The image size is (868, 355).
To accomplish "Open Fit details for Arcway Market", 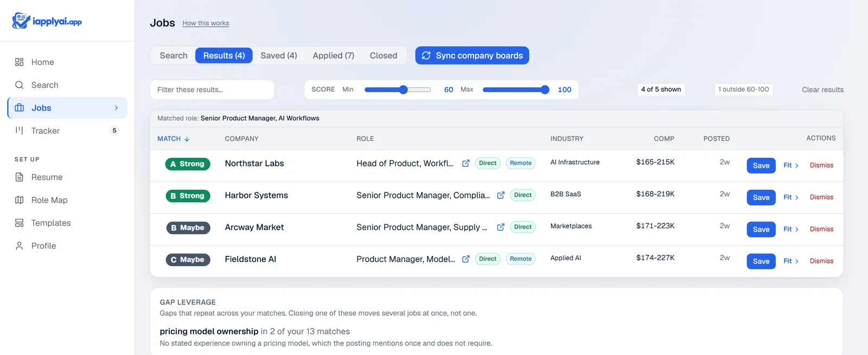I will (791, 229).
